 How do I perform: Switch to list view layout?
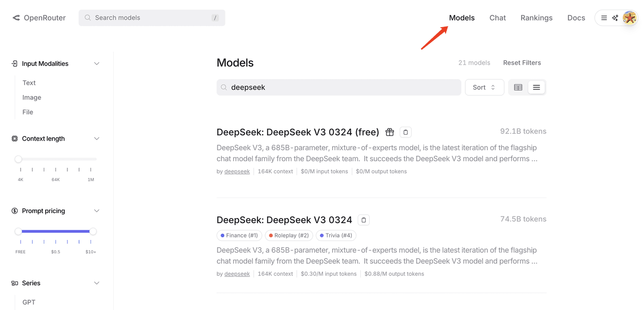point(536,87)
